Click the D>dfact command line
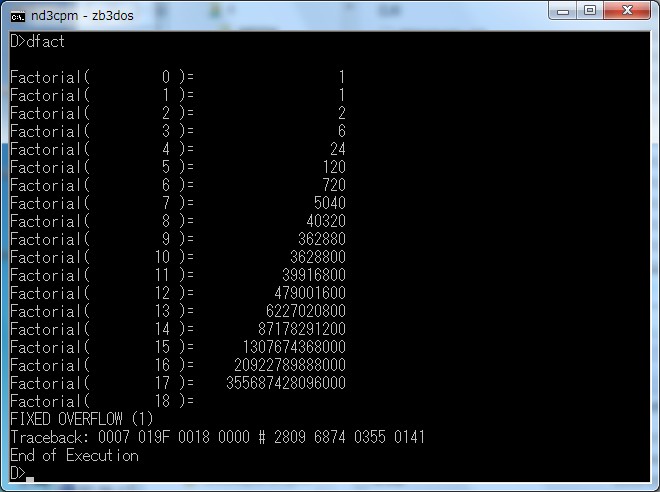The width and height of the screenshot is (660, 492). pyautogui.click(x=38, y=41)
